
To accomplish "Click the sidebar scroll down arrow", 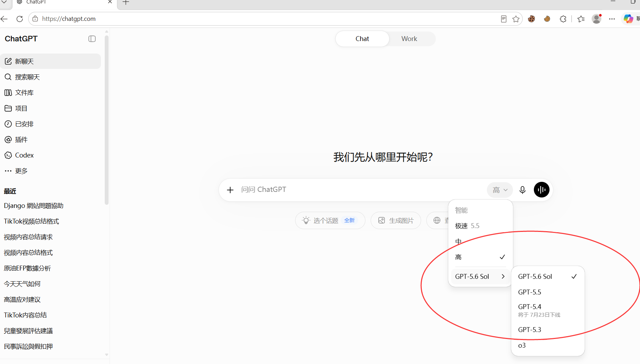I will (x=106, y=355).
